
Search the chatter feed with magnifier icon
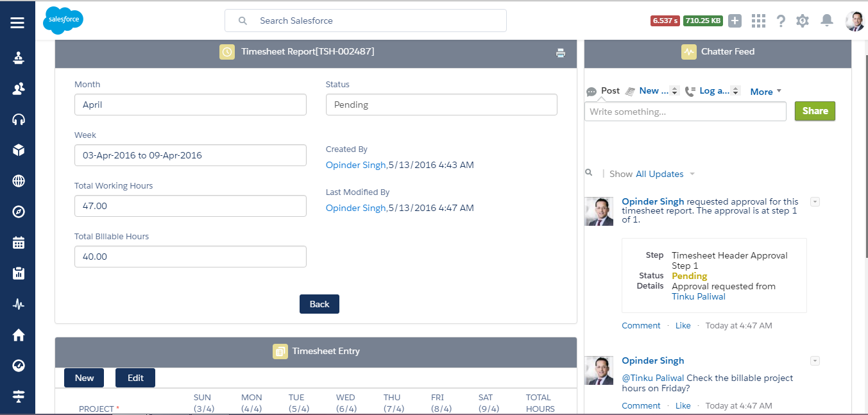[589, 173]
